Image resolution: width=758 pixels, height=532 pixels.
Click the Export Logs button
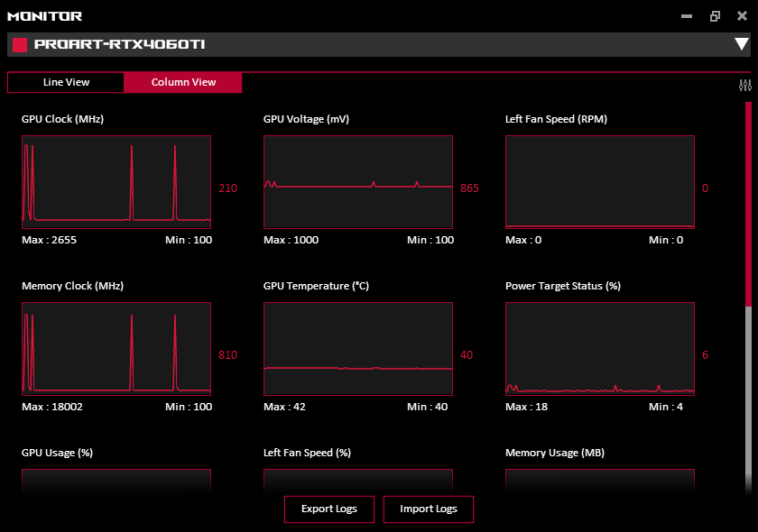coord(329,509)
